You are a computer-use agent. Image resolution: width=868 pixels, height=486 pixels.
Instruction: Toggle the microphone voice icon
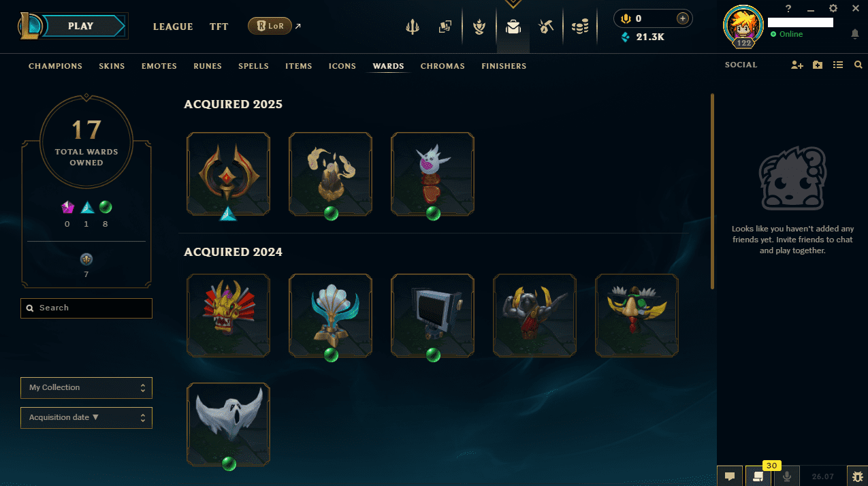(787, 476)
